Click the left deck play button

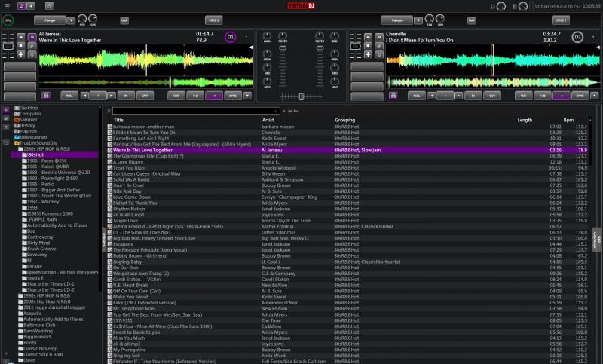point(214,96)
